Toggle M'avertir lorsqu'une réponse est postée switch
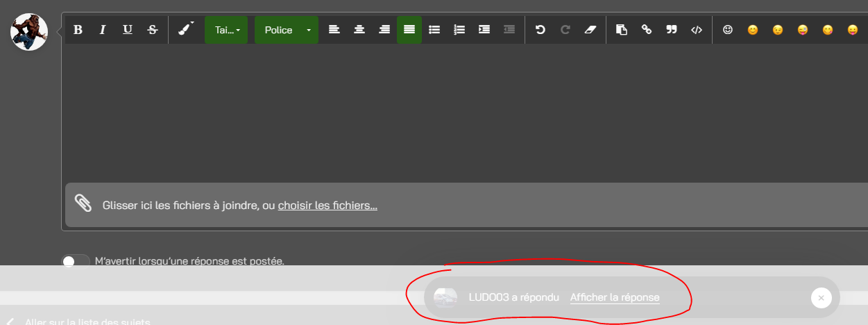The width and height of the screenshot is (868, 325). point(76,261)
